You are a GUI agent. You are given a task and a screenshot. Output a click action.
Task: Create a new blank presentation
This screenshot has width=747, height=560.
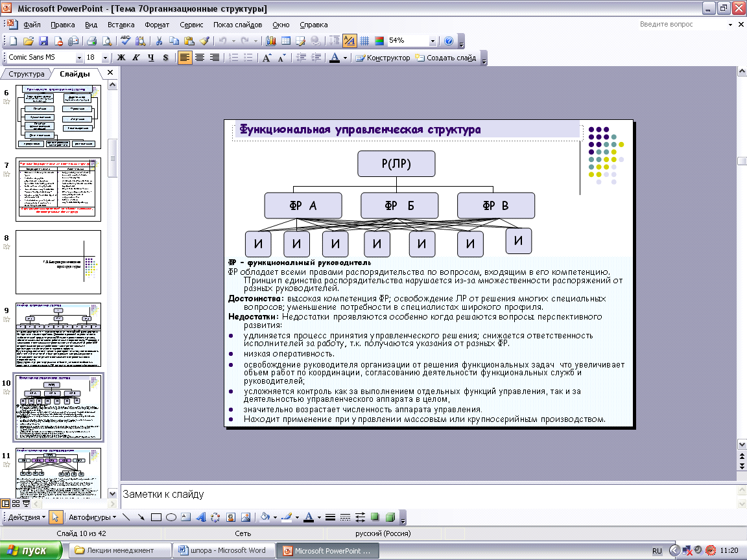(13, 41)
